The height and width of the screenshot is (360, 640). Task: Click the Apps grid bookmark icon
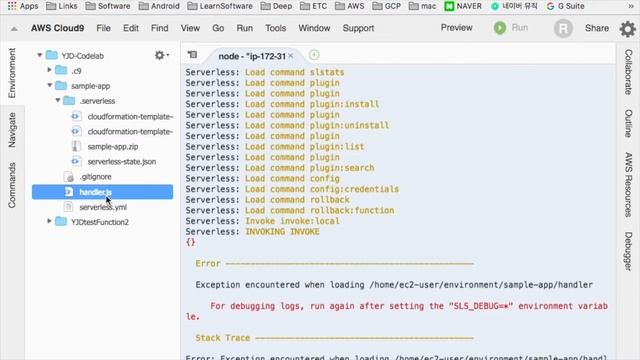coord(12,6)
